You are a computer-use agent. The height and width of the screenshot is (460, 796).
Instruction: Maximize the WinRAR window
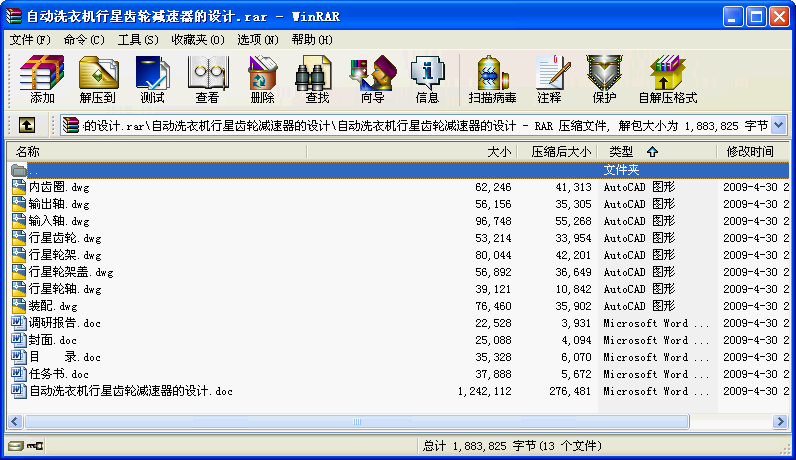pos(755,17)
